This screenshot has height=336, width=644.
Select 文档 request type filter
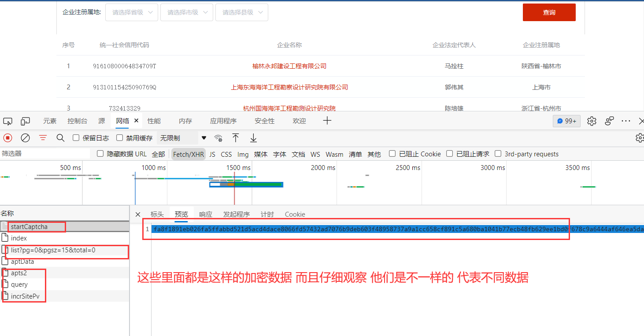[298, 154]
